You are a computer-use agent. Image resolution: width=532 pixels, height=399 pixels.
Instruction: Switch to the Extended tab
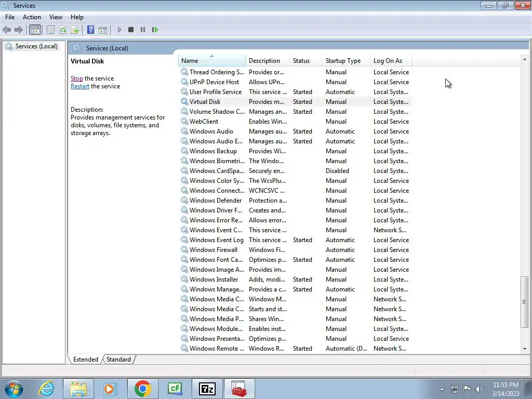(x=86, y=360)
